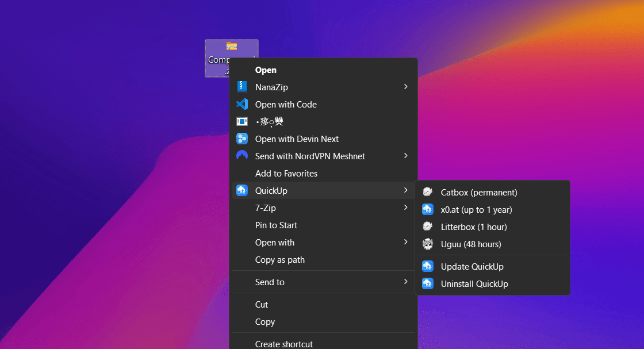Click the Uguu (48 hours) icon

coord(428,244)
